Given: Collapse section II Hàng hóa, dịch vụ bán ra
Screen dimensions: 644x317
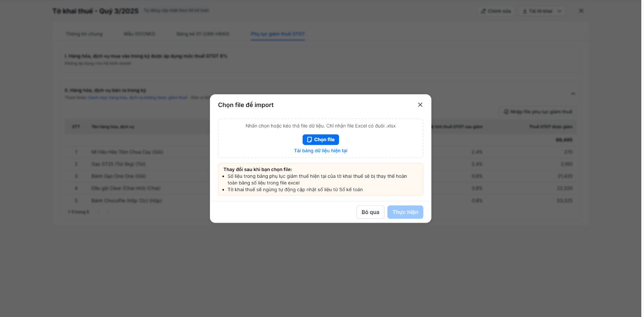Looking at the screenshot, I should [x=573, y=94].
